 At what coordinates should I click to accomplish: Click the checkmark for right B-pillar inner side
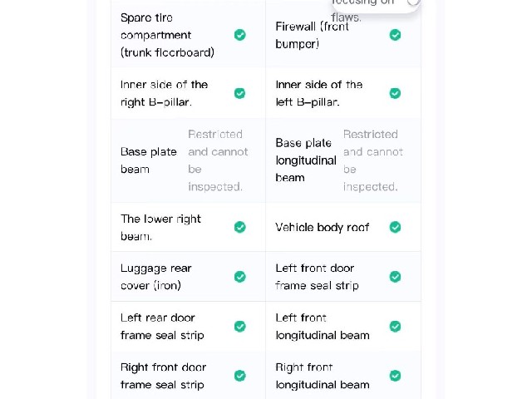coord(240,93)
